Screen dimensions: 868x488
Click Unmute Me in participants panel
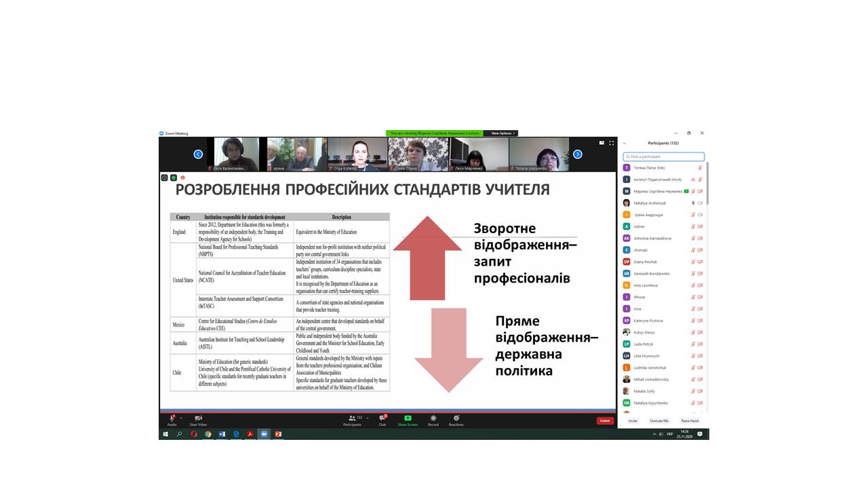click(x=658, y=421)
